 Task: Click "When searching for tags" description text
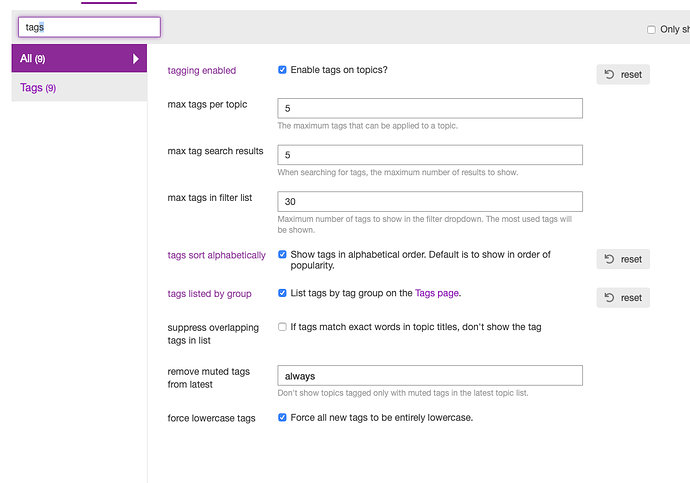[x=398, y=172]
